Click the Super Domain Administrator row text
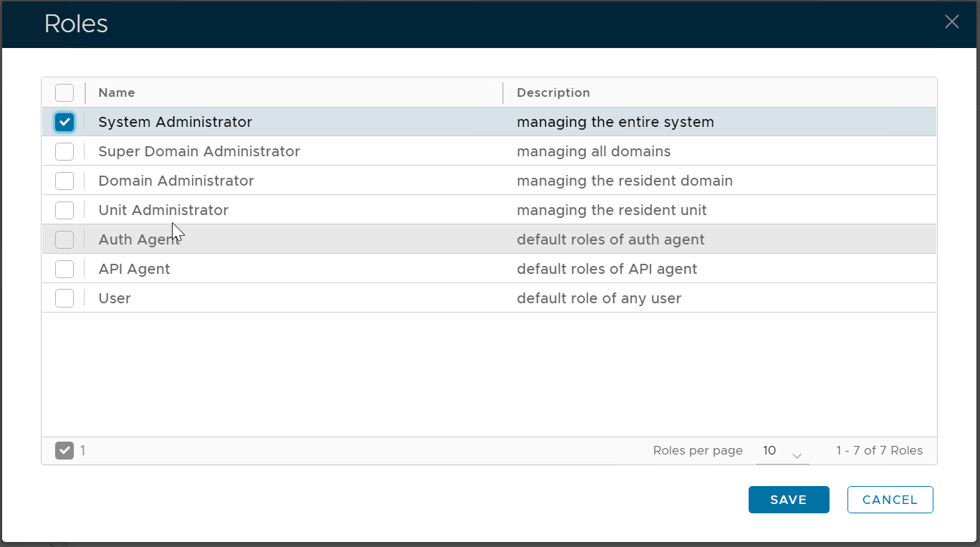The height and width of the screenshot is (547, 980). tap(199, 151)
